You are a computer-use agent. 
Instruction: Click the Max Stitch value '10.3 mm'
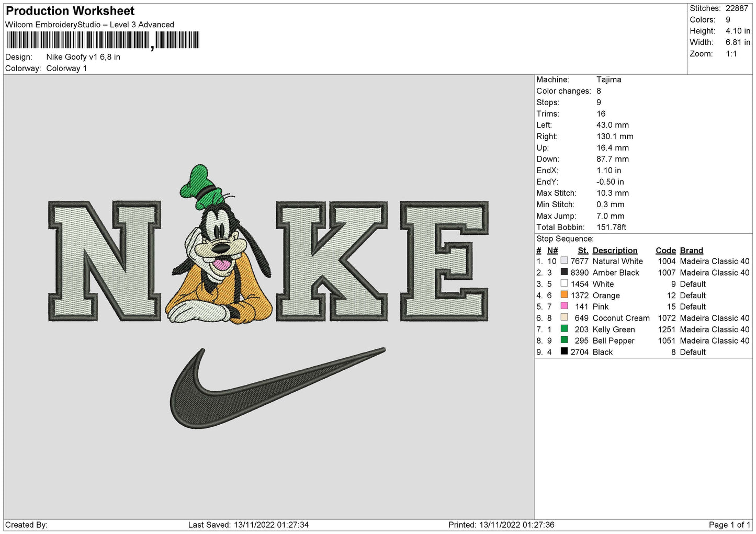point(613,193)
